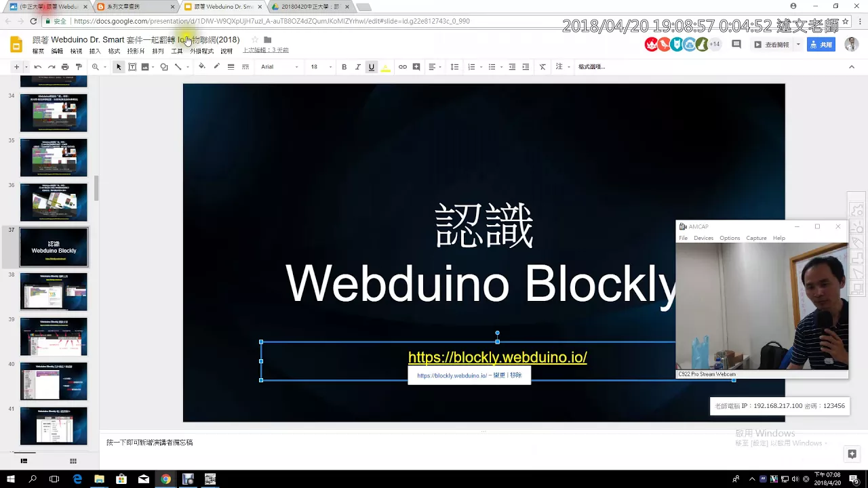Toggle Italic formatting
The width and height of the screenshot is (868, 488).
point(358,67)
